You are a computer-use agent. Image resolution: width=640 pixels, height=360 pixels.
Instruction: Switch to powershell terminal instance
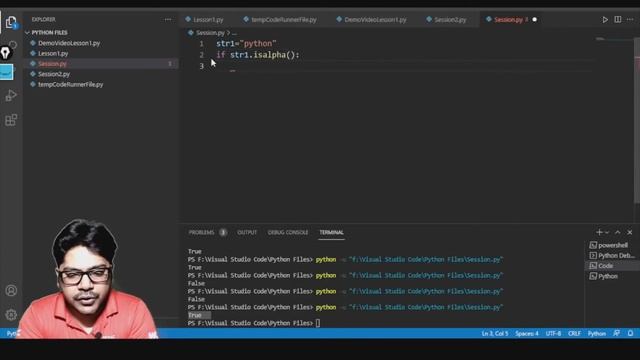pyautogui.click(x=612, y=245)
